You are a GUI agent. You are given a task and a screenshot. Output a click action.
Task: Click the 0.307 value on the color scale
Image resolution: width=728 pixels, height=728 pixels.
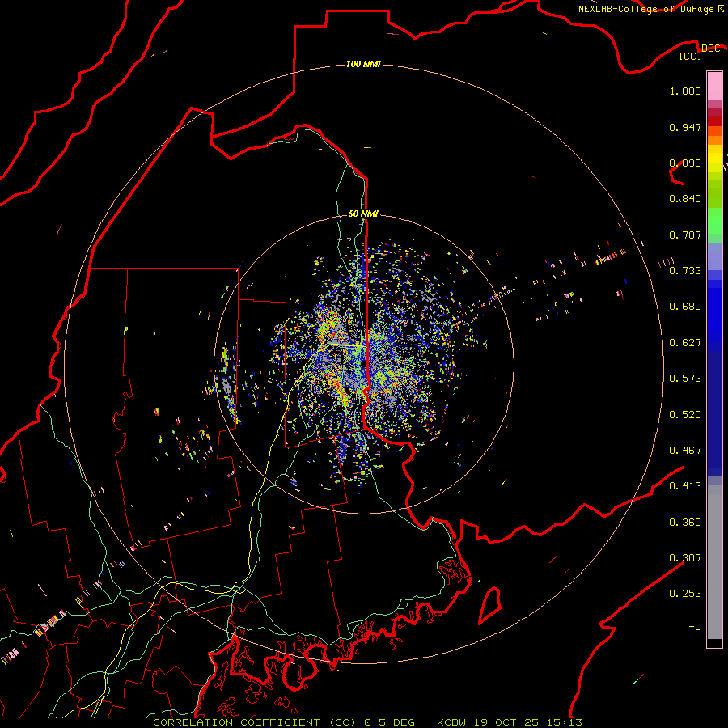[x=685, y=557]
